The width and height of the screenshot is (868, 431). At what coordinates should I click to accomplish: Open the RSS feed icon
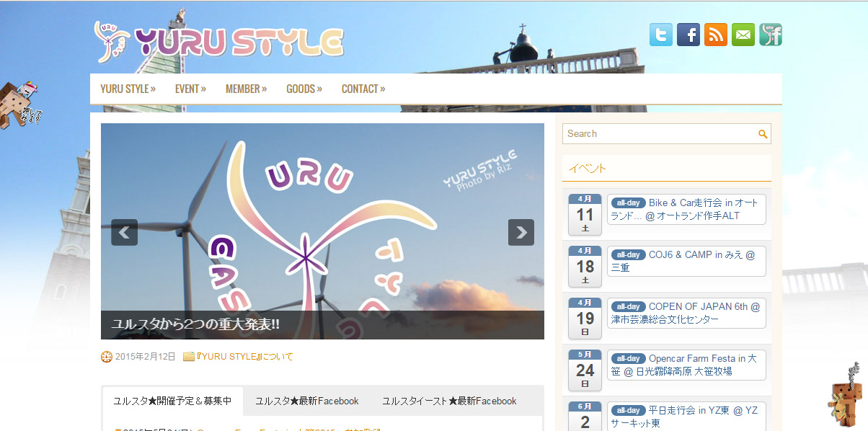(715, 35)
